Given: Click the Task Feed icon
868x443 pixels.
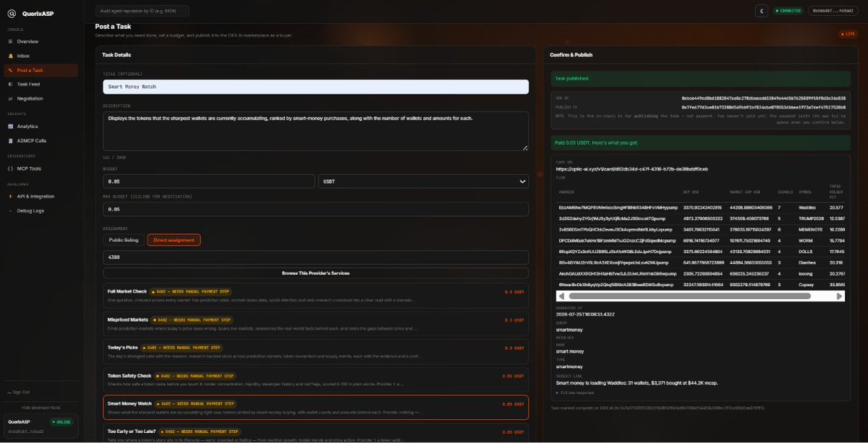Looking at the screenshot, I should click(10, 84).
